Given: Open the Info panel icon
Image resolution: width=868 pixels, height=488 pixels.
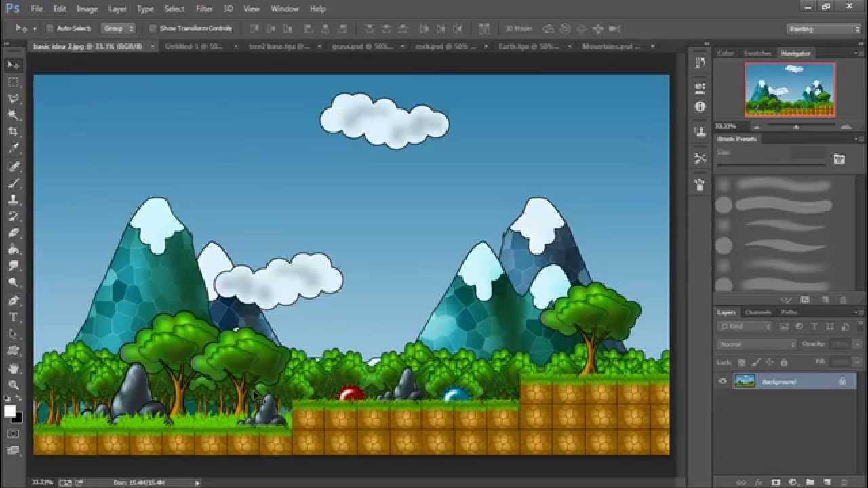Looking at the screenshot, I should (701, 106).
